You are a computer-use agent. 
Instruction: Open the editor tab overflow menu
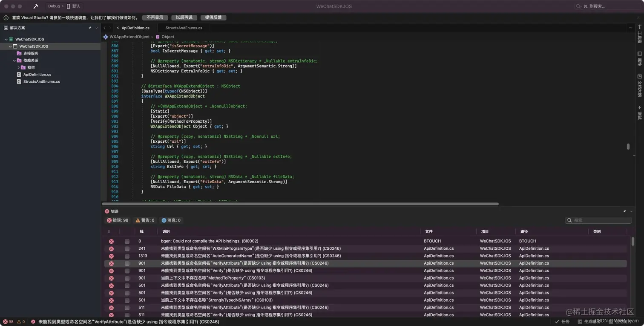click(x=630, y=28)
